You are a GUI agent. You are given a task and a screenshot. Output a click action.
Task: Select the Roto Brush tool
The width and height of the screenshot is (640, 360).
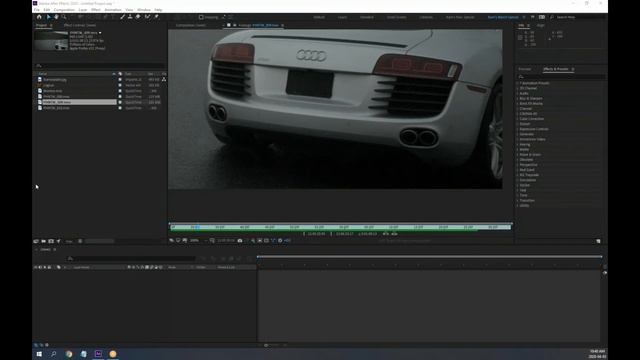[147, 17]
